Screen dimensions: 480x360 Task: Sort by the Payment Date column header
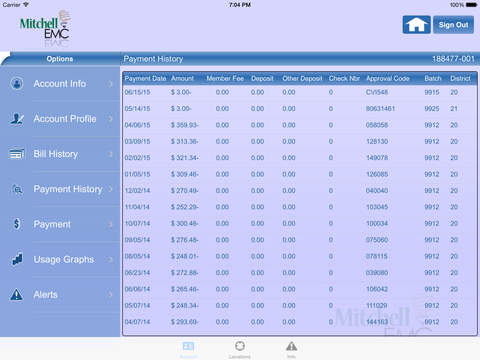coord(145,79)
